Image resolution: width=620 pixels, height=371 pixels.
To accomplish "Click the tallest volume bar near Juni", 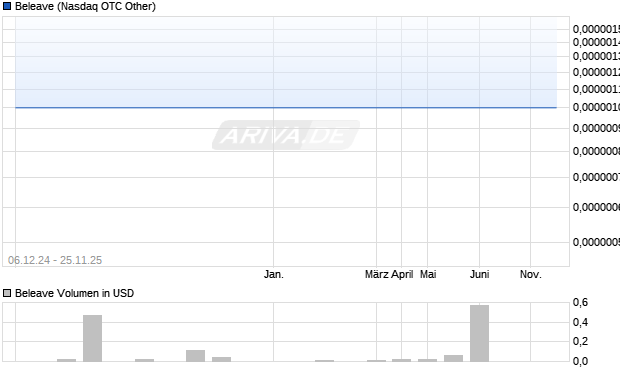I will pyautogui.click(x=479, y=333).
